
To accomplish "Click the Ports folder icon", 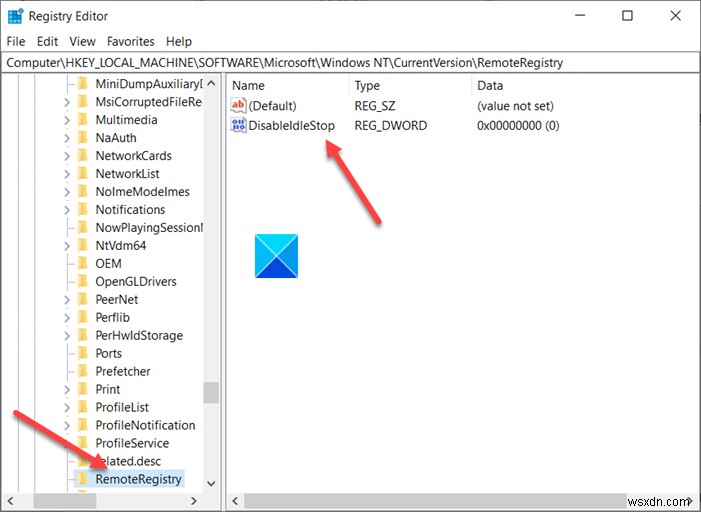I will click(x=82, y=353).
